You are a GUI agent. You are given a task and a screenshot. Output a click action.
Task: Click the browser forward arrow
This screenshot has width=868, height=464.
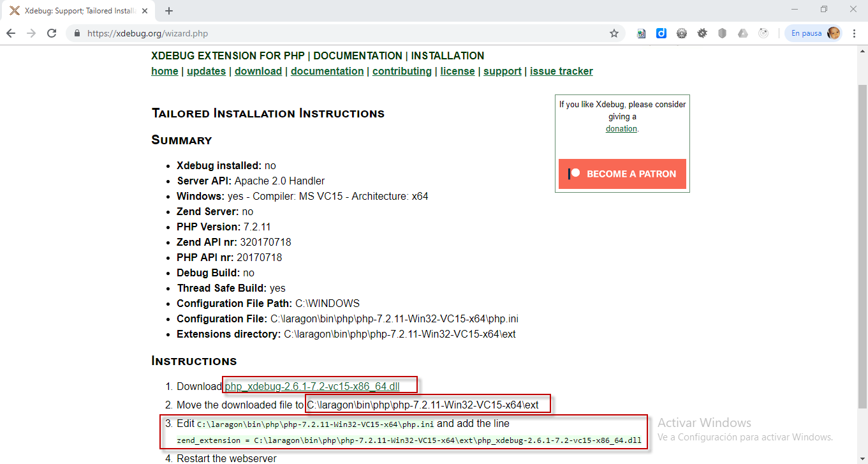31,33
